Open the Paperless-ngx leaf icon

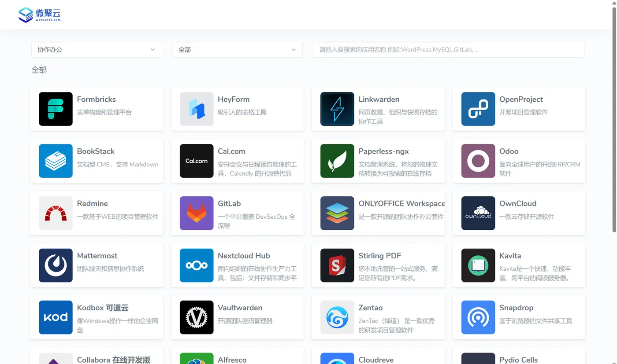(x=337, y=161)
